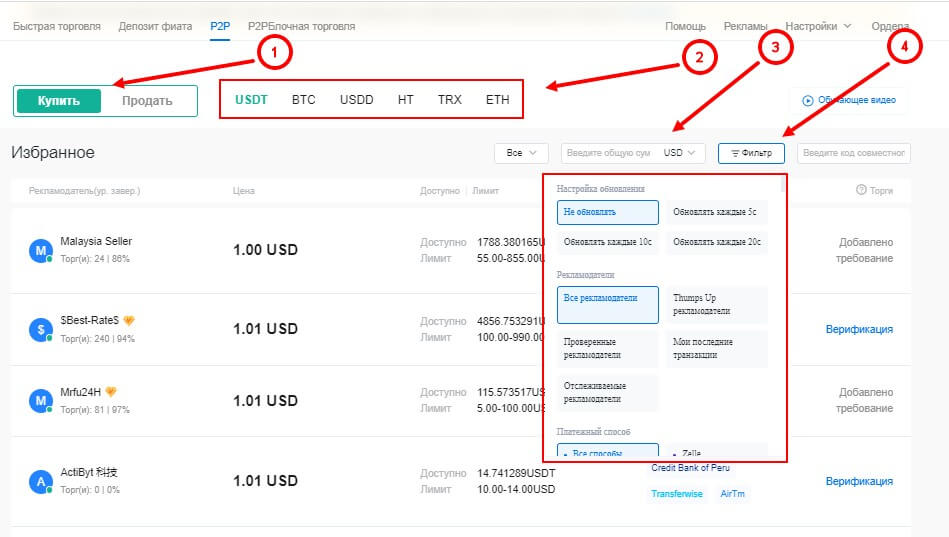Click the diamond badge next to Mrfu24H
The image size is (949, 537).
[111, 392]
